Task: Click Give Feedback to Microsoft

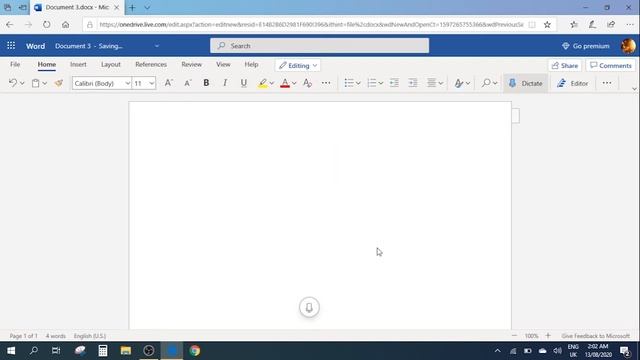Action: coord(596,336)
